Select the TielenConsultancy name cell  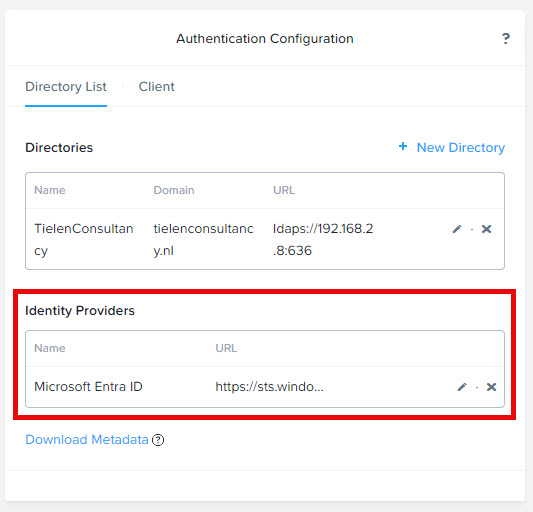coord(84,239)
